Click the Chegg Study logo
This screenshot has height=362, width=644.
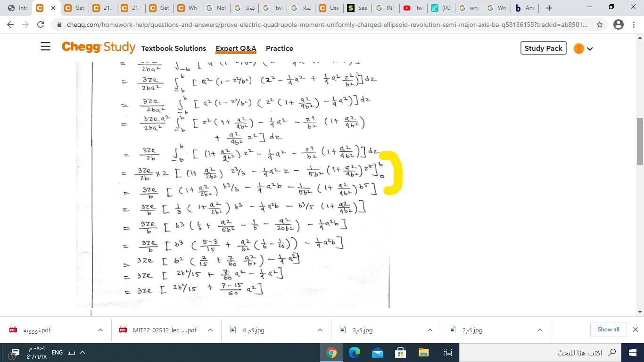pos(99,47)
